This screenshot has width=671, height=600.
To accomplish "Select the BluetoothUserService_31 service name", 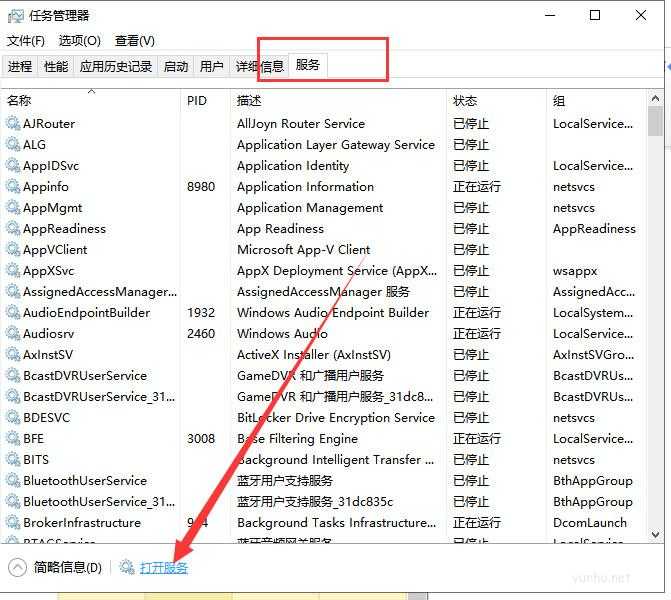I will coord(99,501).
